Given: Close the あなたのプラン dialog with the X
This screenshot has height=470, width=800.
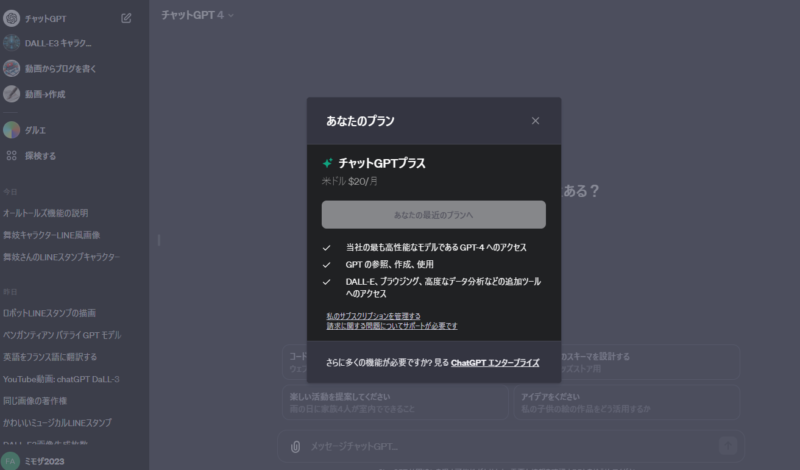Looking at the screenshot, I should point(535,121).
